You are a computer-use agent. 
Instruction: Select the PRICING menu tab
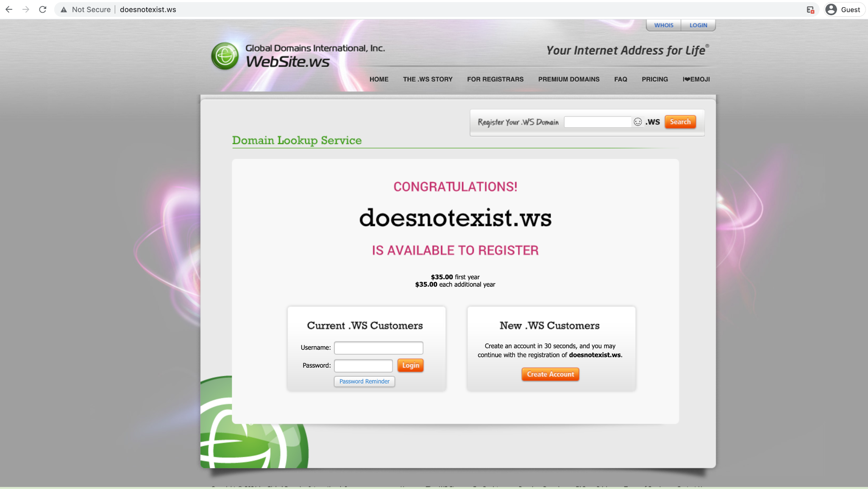point(655,79)
